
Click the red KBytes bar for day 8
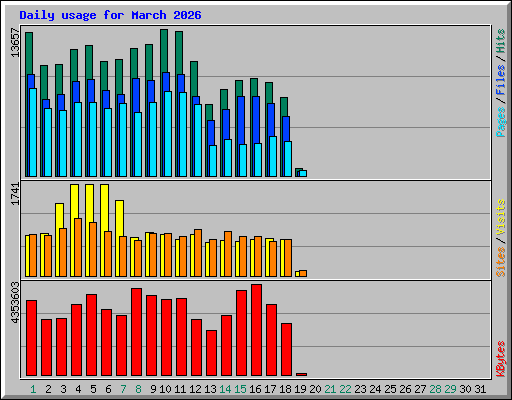(136, 332)
